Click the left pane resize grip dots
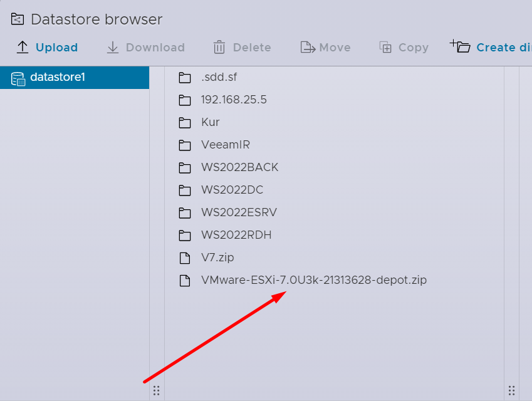Viewport: 532px width, 401px height. point(157,391)
